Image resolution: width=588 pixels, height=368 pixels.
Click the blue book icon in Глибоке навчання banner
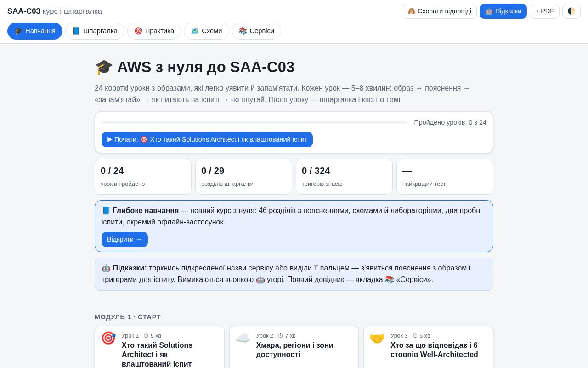(x=106, y=211)
